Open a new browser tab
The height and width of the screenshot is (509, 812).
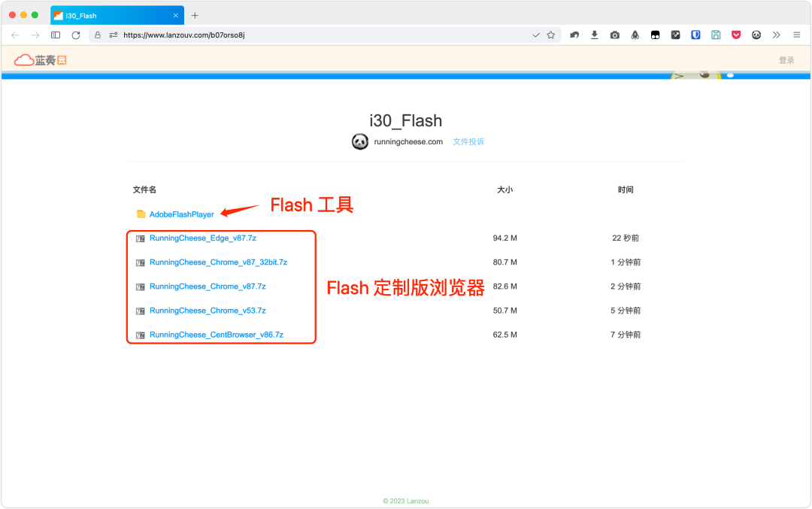click(x=195, y=16)
